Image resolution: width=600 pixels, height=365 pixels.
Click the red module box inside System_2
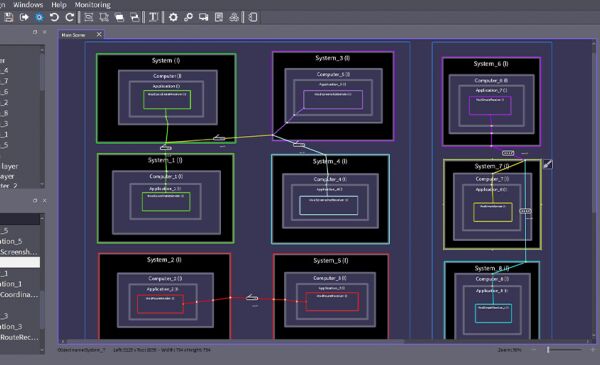pos(160,304)
